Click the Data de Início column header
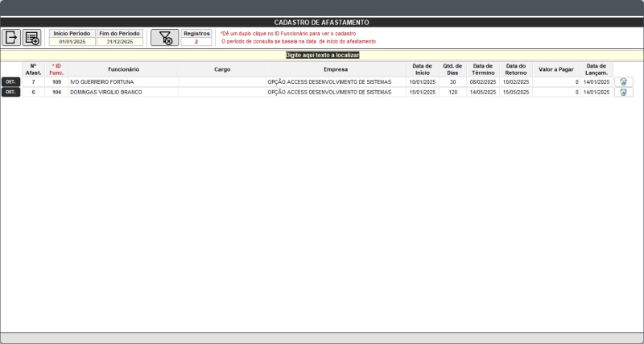Viewport: 644px width, 344px height. [x=422, y=69]
